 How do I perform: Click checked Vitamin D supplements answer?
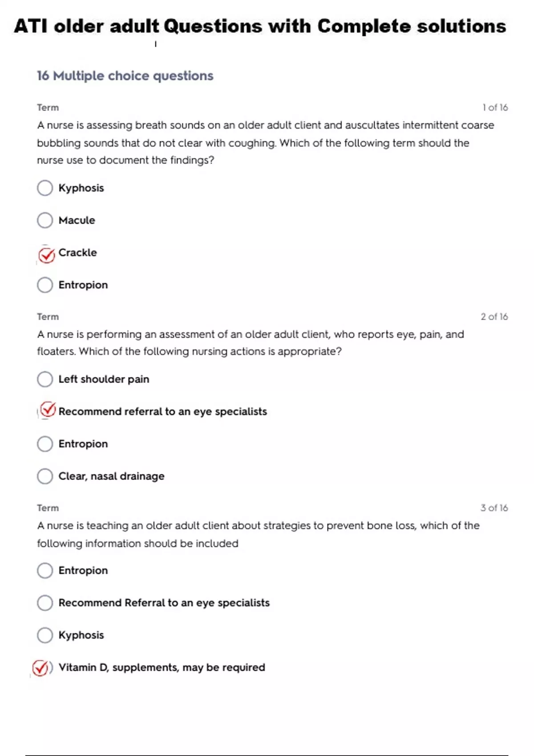(40, 668)
